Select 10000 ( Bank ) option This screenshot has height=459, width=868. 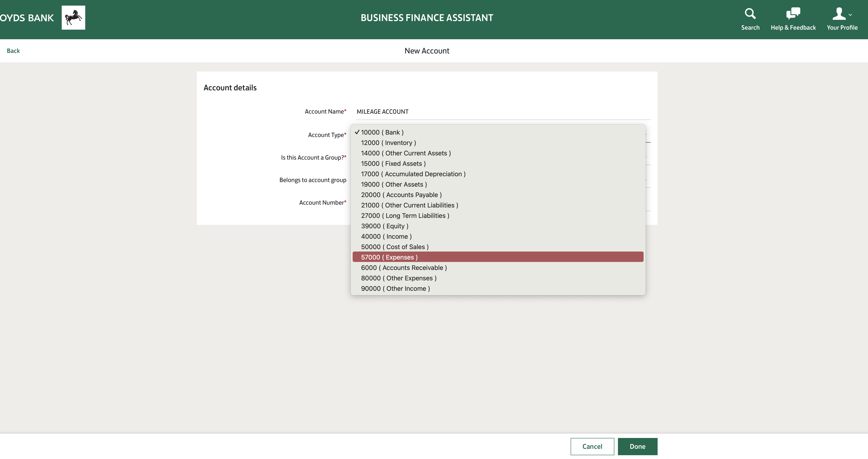[498, 132]
